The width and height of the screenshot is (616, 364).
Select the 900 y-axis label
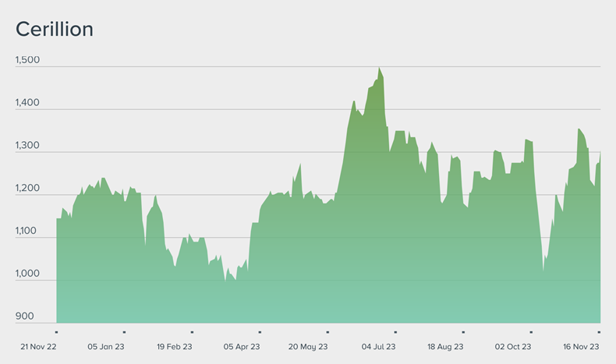click(x=23, y=316)
